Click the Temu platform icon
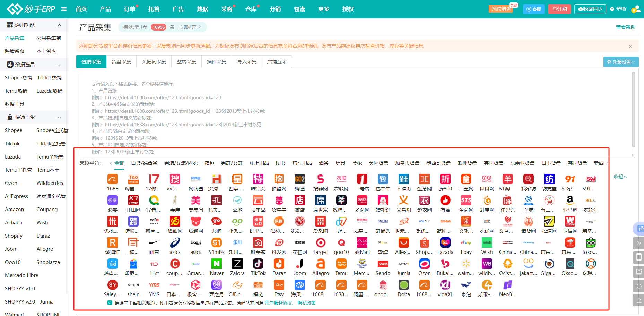The image size is (644, 316). [341, 264]
